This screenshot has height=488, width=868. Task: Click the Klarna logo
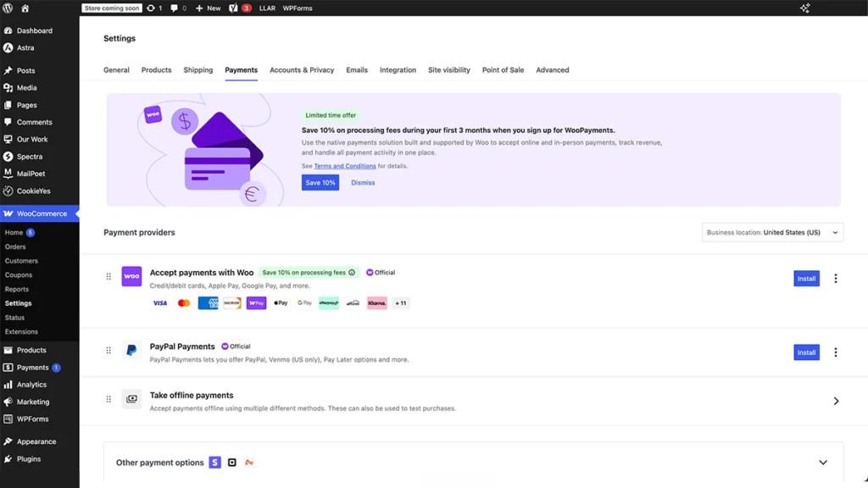pos(377,302)
